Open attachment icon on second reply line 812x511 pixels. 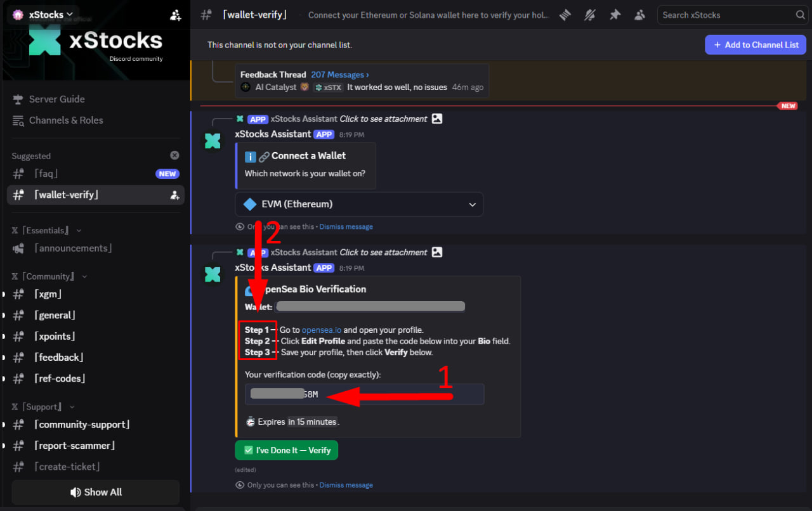coord(436,252)
